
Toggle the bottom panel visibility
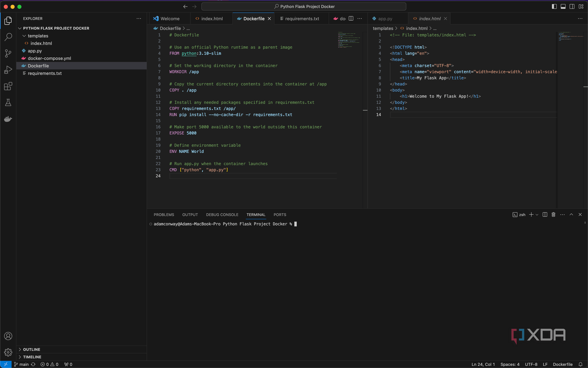563,6
